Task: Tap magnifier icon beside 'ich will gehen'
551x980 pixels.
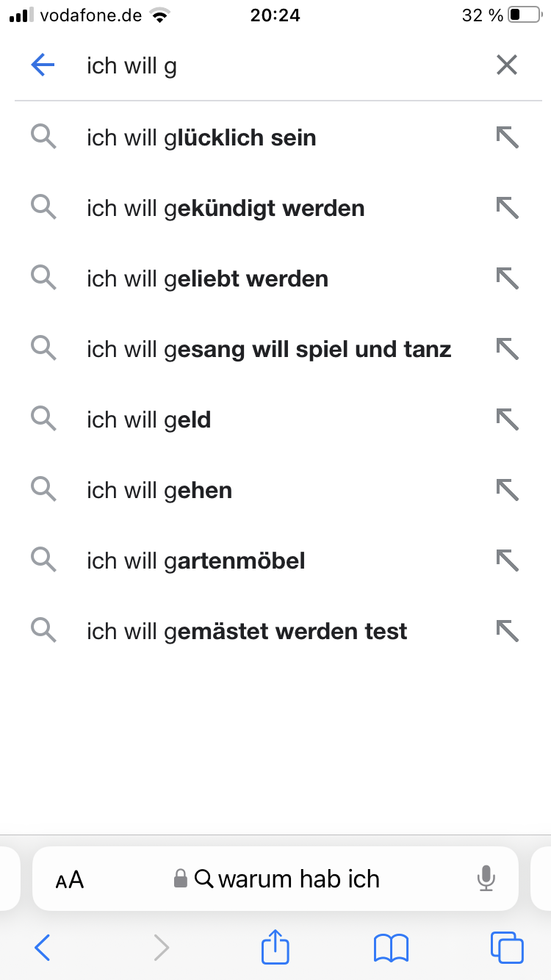Action: point(44,490)
